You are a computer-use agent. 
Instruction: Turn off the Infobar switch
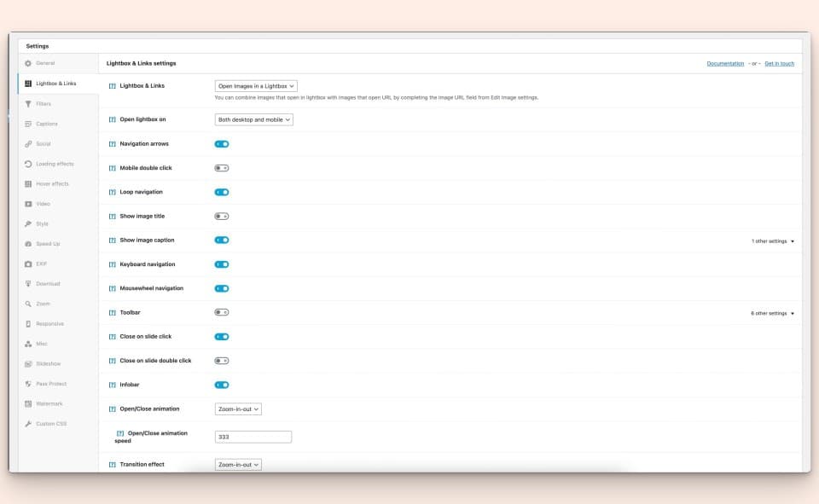click(x=222, y=385)
